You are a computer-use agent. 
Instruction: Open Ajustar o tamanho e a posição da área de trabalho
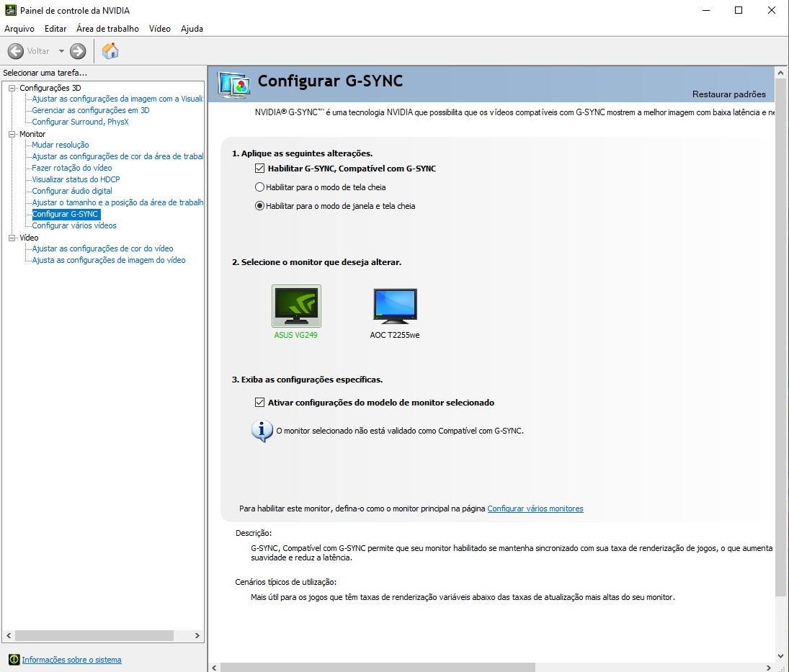coord(117,202)
